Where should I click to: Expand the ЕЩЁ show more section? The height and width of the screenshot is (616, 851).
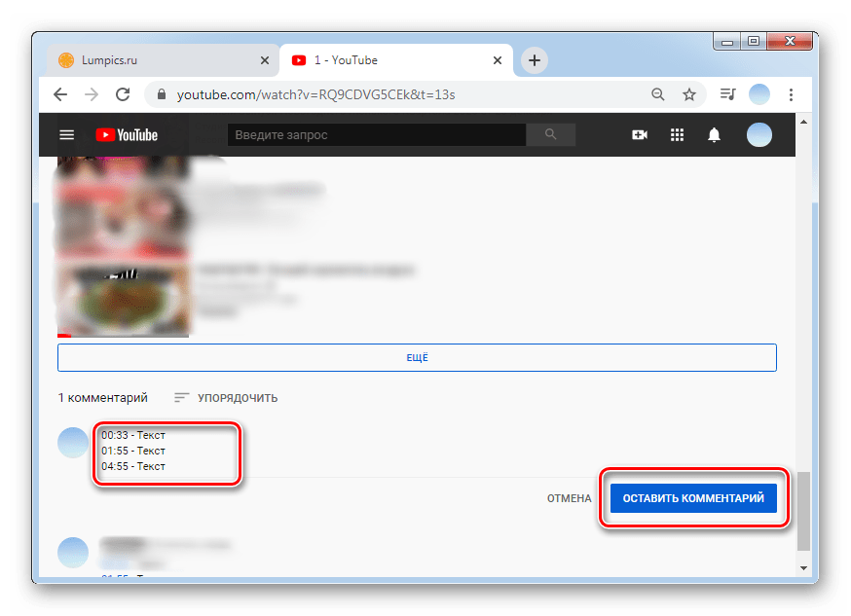[417, 358]
